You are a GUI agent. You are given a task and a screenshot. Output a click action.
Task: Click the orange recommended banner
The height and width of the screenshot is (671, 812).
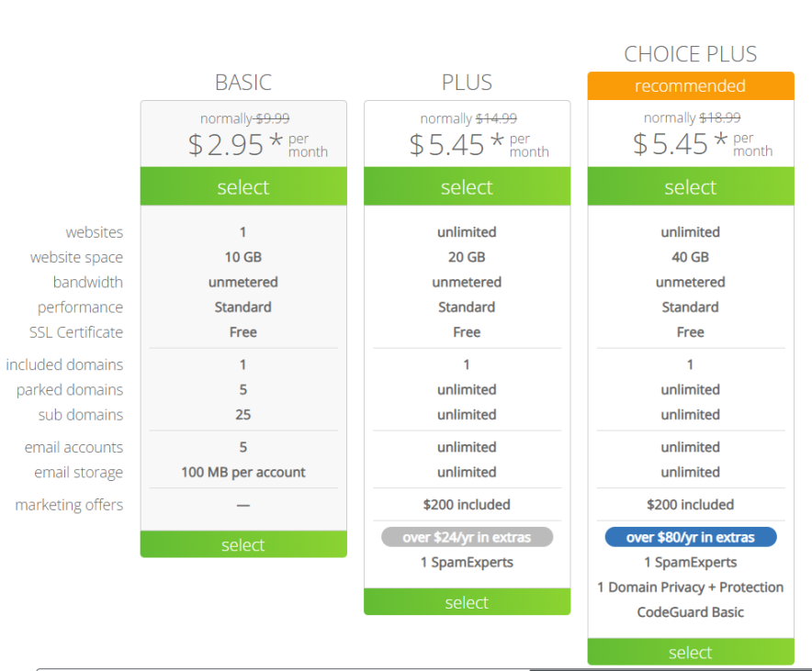tap(690, 85)
